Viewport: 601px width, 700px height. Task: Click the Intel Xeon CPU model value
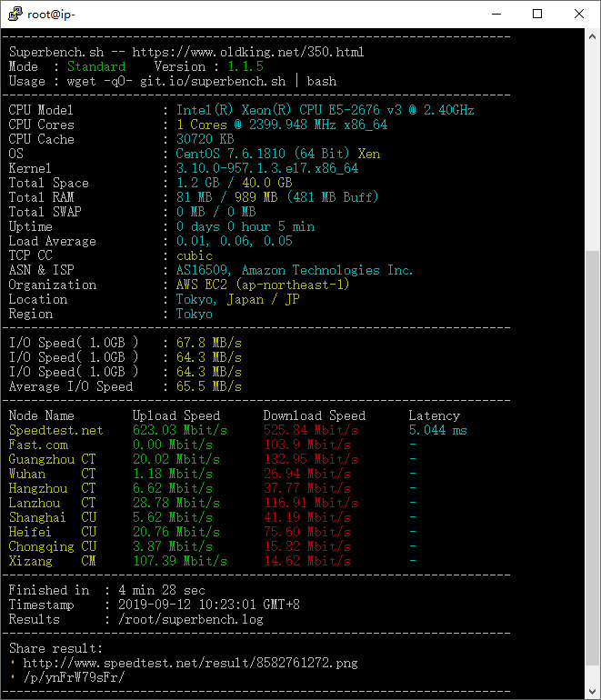pos(325,110)
